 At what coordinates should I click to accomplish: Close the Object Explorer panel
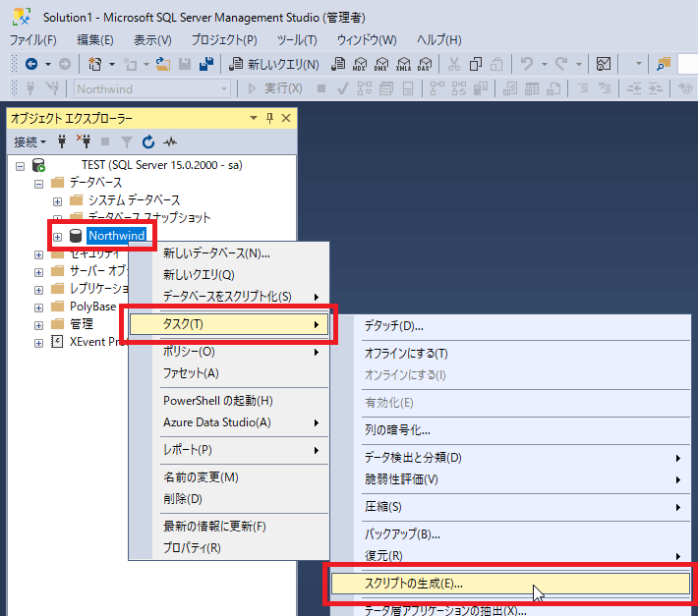pos(286,118)
